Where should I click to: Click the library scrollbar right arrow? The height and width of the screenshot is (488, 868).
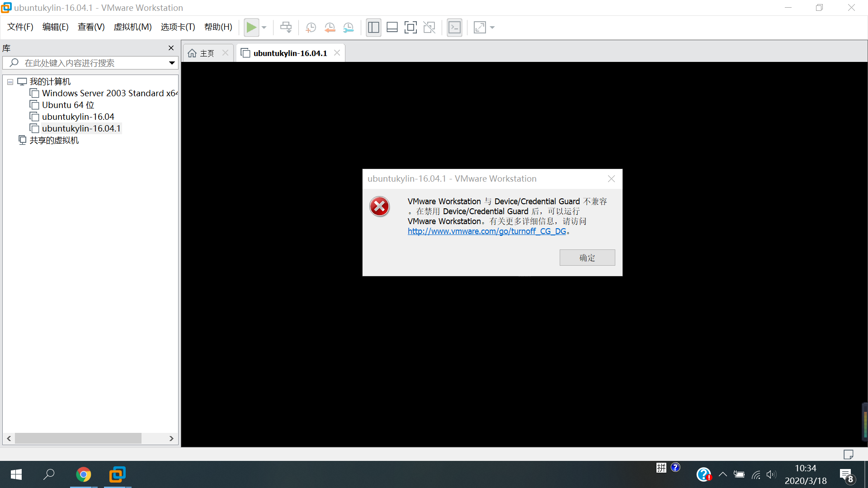(171, 438)
